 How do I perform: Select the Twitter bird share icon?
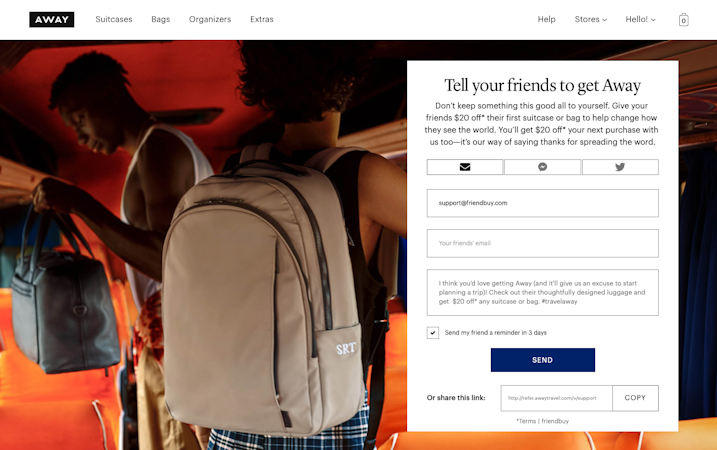[620, 167]
